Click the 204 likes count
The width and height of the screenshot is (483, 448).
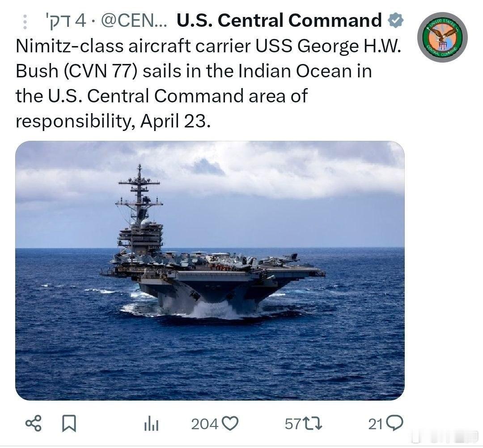point(205,423)
